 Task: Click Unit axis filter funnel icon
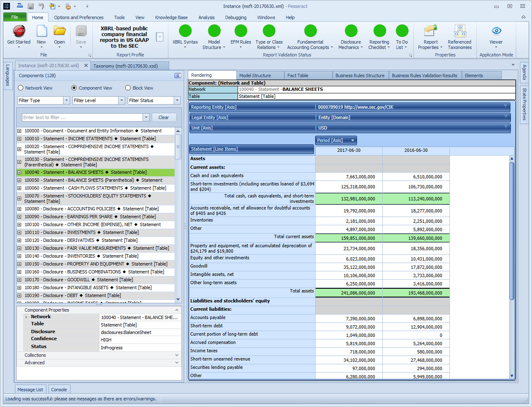(505, 127)
